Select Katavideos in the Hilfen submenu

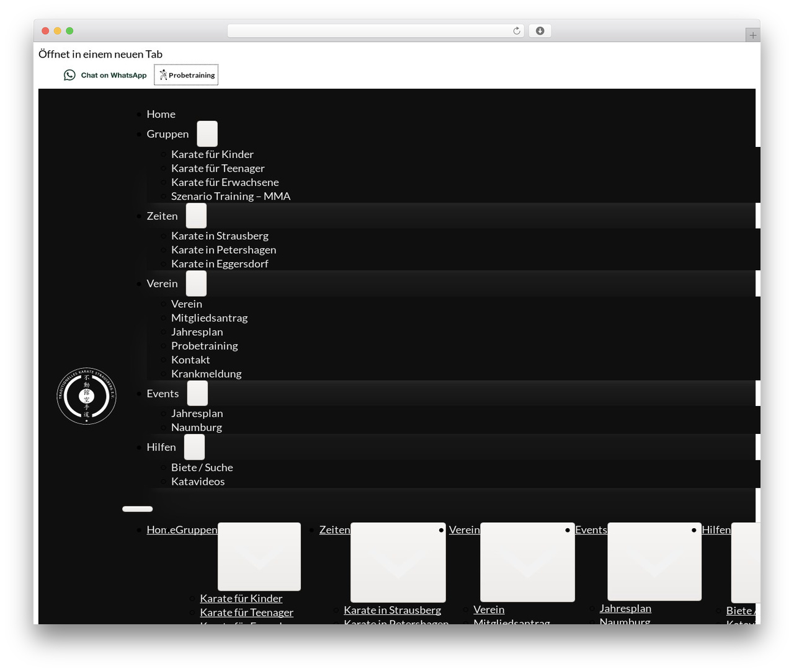coord(198,481)
